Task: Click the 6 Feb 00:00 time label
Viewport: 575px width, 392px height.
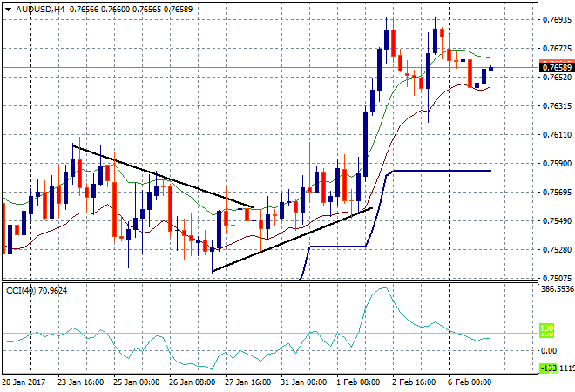Action: 470,382
